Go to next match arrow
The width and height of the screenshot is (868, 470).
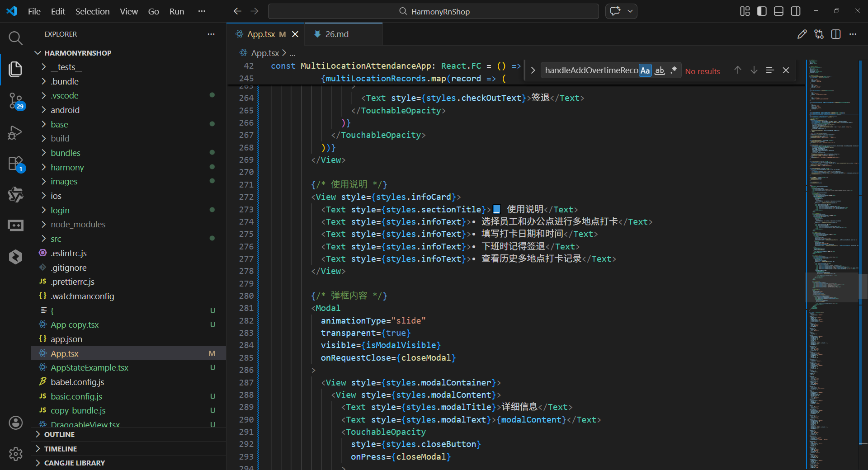point(754,70)
